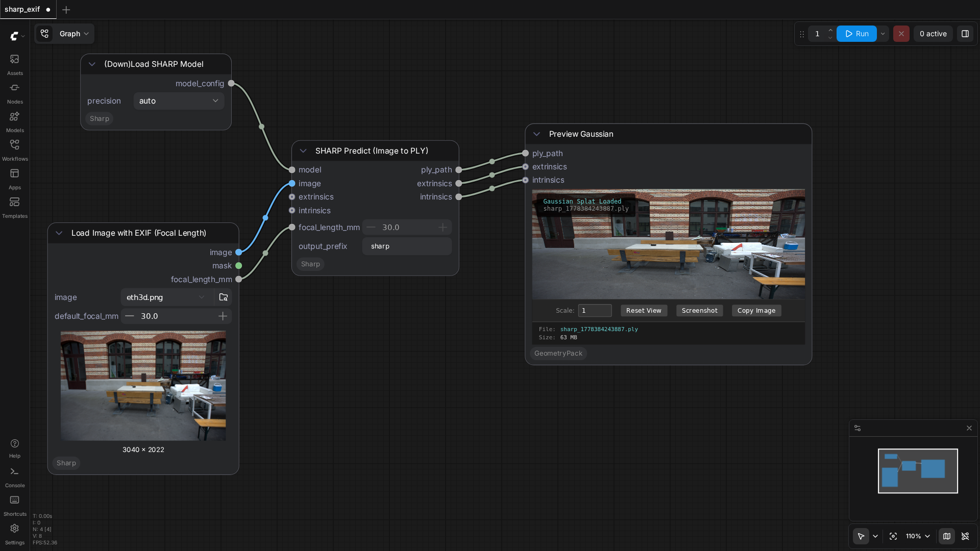980x551 pixels.
Task: Click the Run button
Action: (856, 34)
